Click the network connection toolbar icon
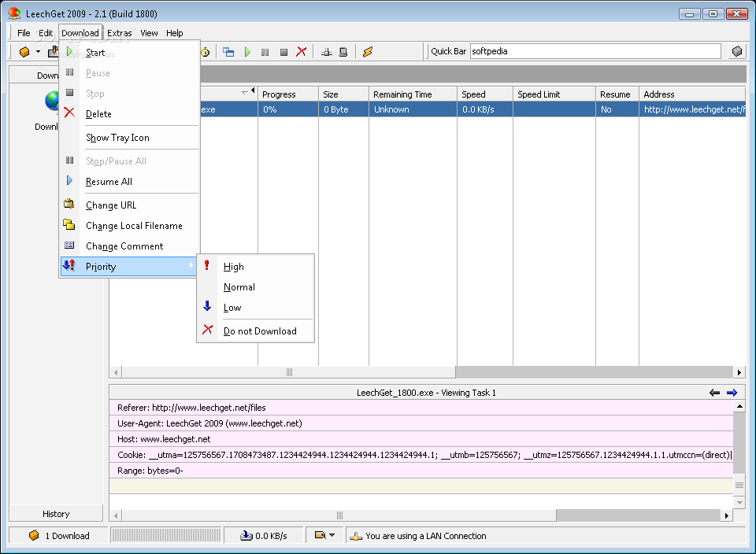756x554 pixels. (326, 52)
